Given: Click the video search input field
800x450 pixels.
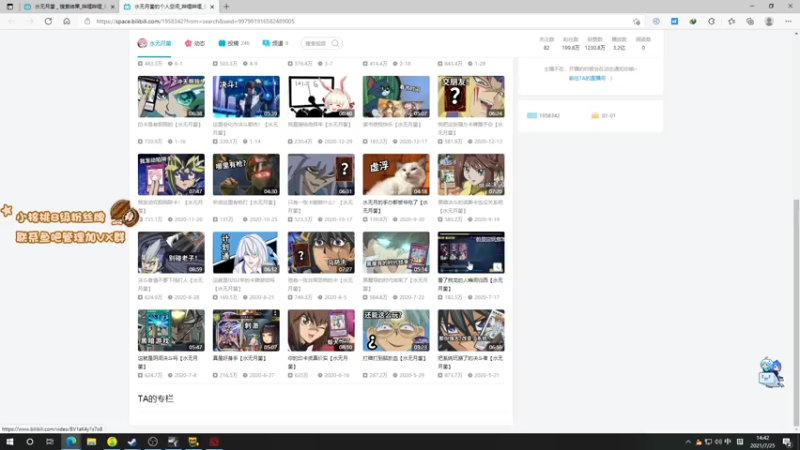Looking at the screenshot, I should (x=316, y=43).
